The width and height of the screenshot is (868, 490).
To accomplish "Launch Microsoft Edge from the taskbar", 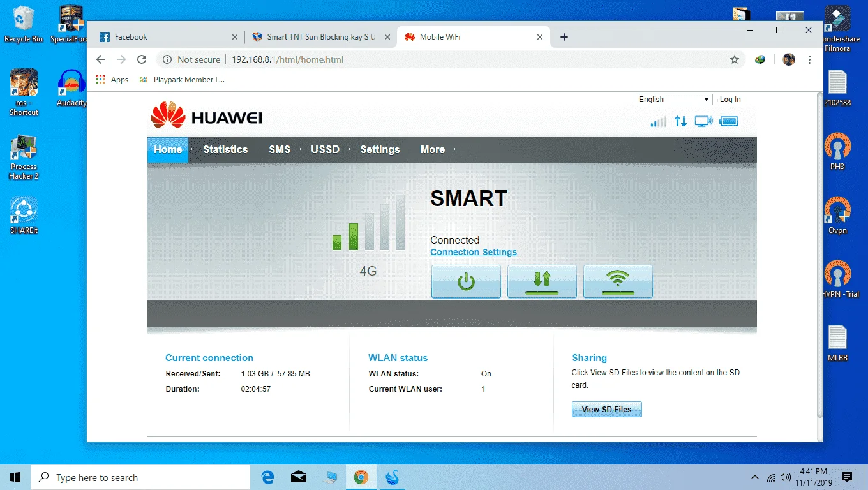I will coord(268,477).
